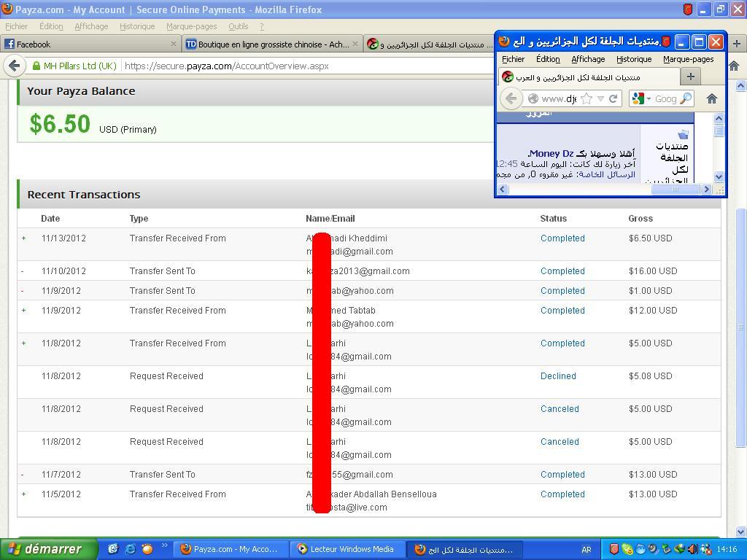Click the home icon in the forum window

[x=712, y=98]
